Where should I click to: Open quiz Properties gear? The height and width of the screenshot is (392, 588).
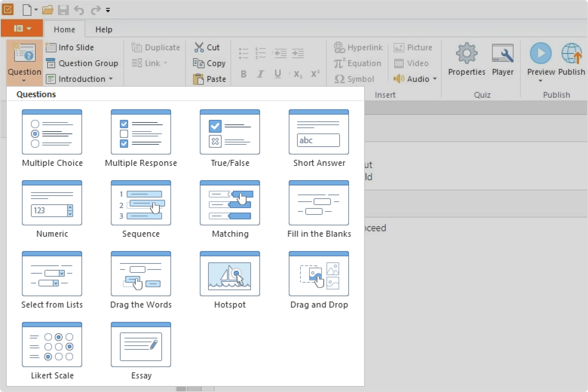click(467, 60)
